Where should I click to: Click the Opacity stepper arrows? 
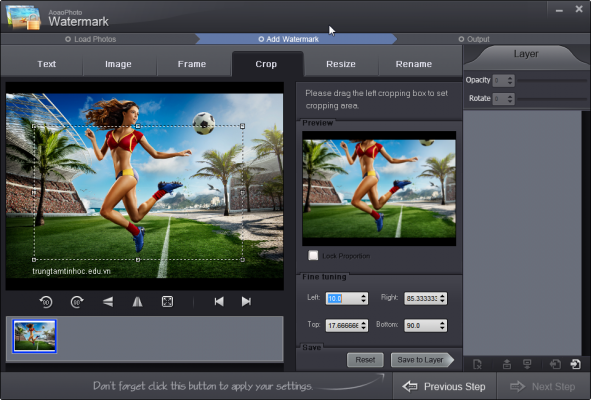[510, 80]
